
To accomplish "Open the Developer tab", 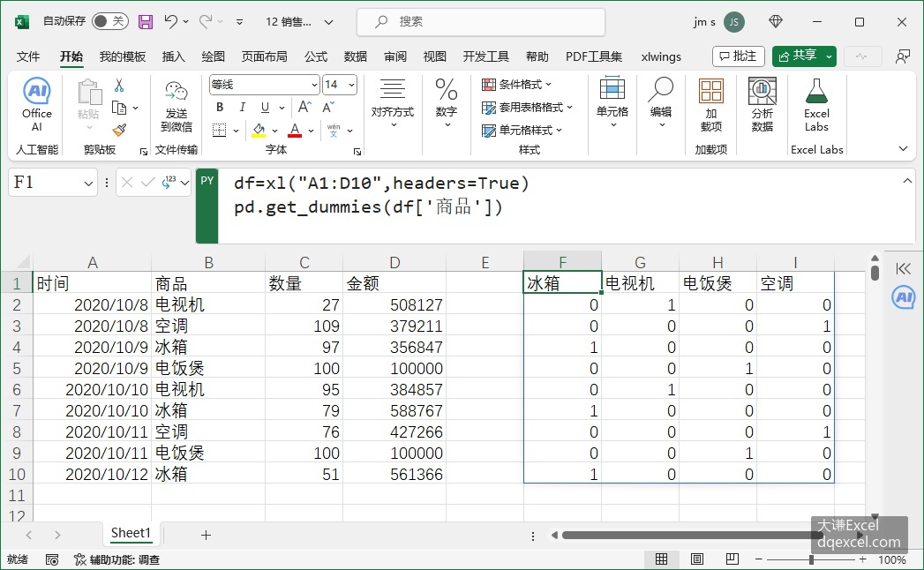I will point(485,56).
